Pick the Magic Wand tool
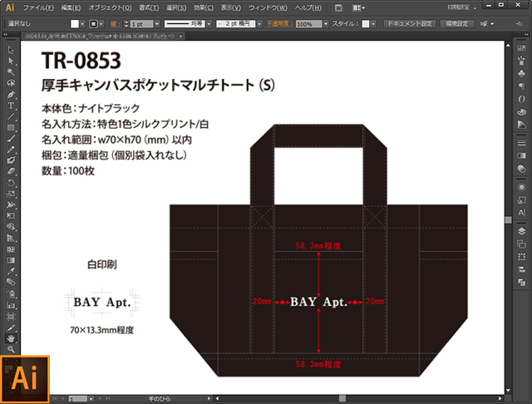 11,71
